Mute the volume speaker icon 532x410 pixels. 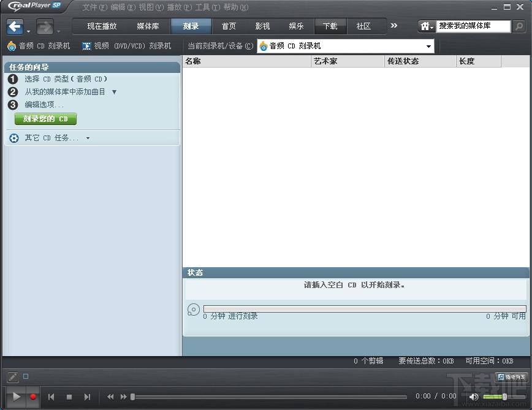473,397
